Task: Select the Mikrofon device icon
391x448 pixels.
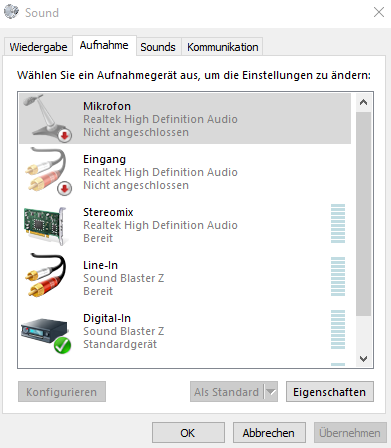Action: [47, 118]
